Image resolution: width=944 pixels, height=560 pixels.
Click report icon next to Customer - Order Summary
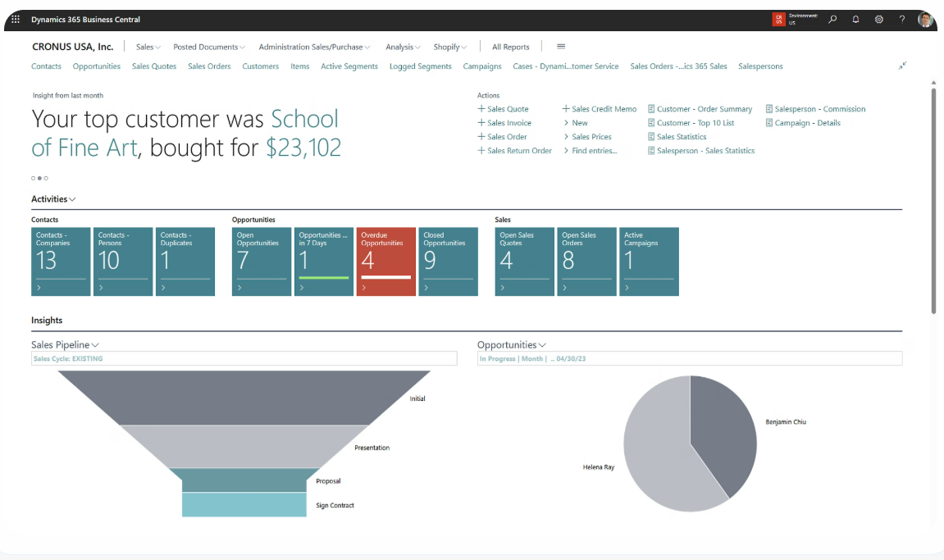tap(651, 109)
